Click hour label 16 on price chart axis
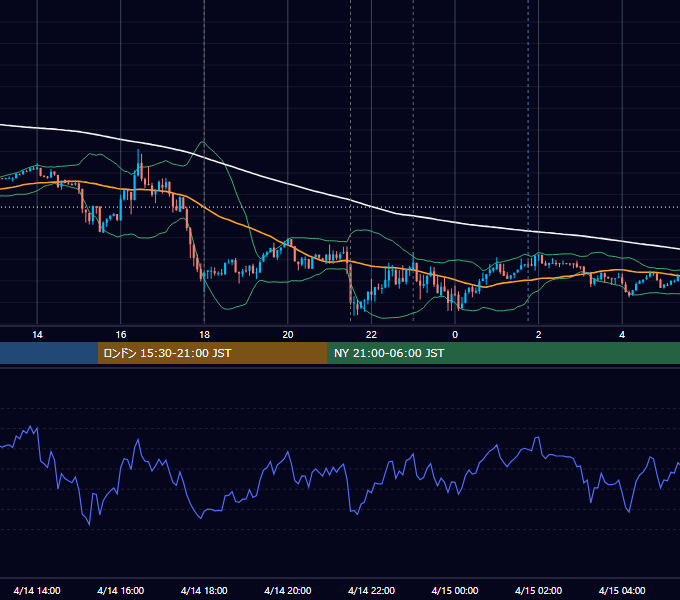This screenshot has width=680, height=600. [x=121, y=335]
